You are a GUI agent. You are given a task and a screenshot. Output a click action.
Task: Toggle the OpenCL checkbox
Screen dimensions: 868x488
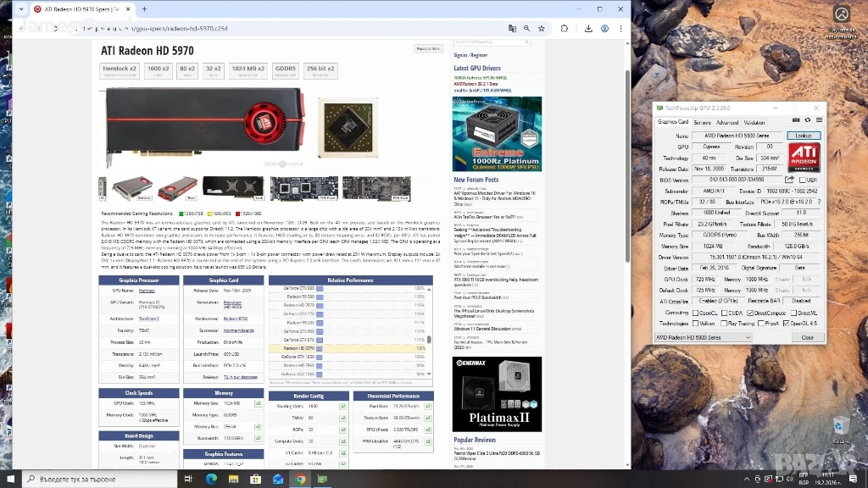click(695, 313)
